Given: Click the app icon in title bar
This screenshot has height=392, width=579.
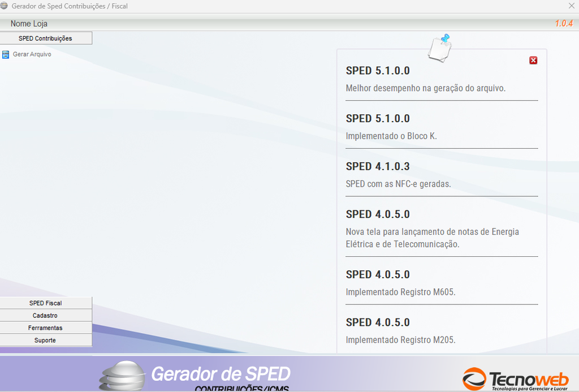Looking at the screenshot, I should pyautogui.click(x=4, y=6).
